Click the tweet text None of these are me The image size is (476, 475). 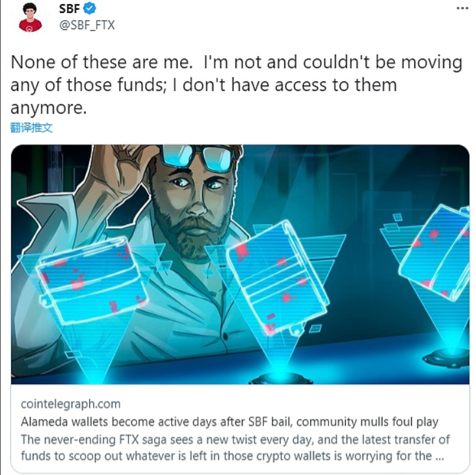[101, 62]
